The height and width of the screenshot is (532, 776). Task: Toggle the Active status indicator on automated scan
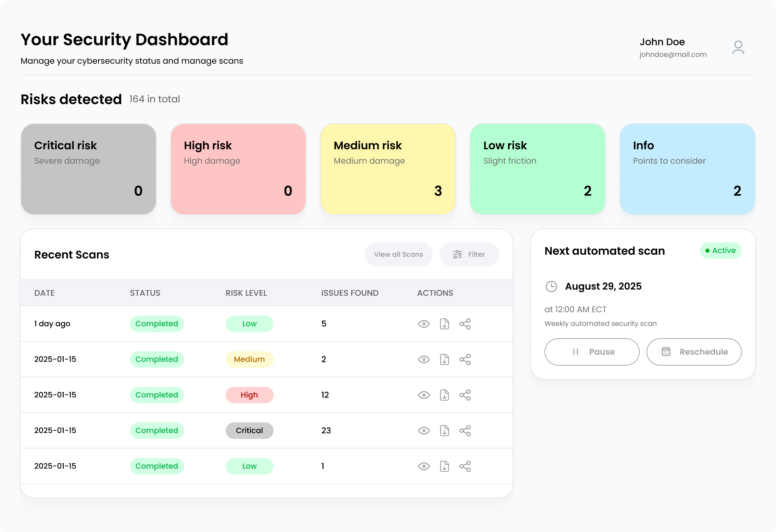[721, 251]
